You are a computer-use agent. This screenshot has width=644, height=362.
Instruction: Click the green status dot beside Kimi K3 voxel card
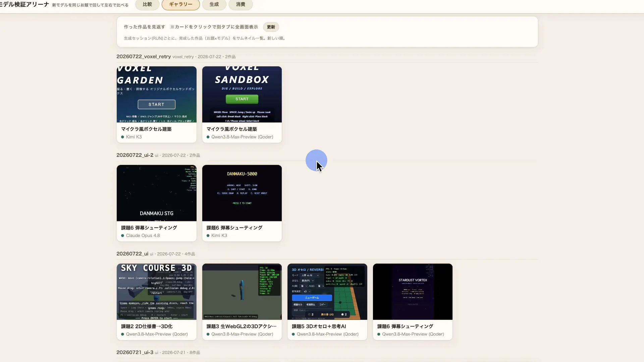click(123, 137)
